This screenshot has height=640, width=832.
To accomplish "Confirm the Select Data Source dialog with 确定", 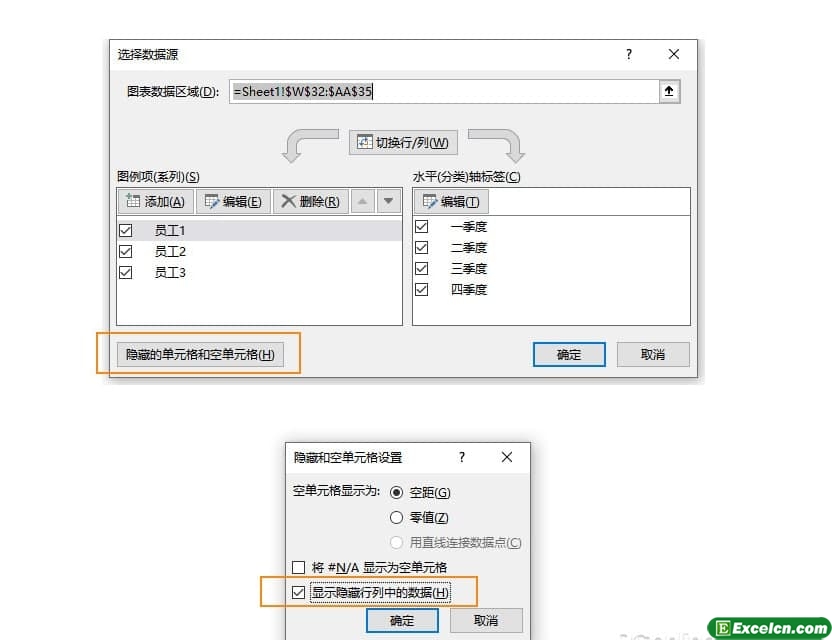I will [569, 354].
